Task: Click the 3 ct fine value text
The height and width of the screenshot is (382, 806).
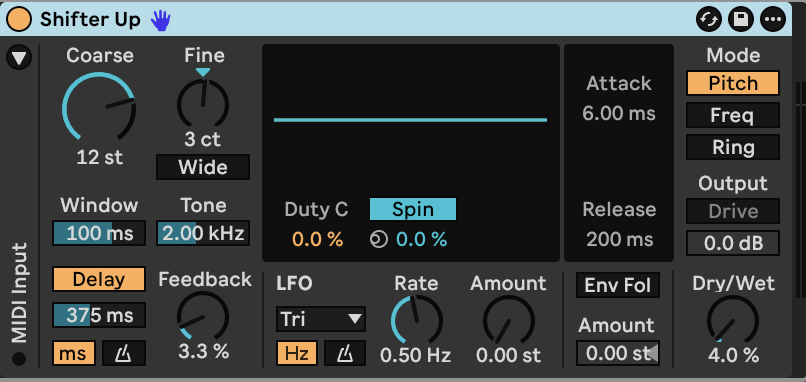Action: 203,139
